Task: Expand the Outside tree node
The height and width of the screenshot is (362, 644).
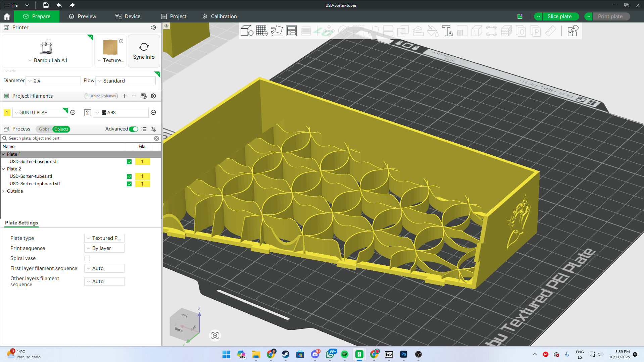Action: click(x=3, y=191)
